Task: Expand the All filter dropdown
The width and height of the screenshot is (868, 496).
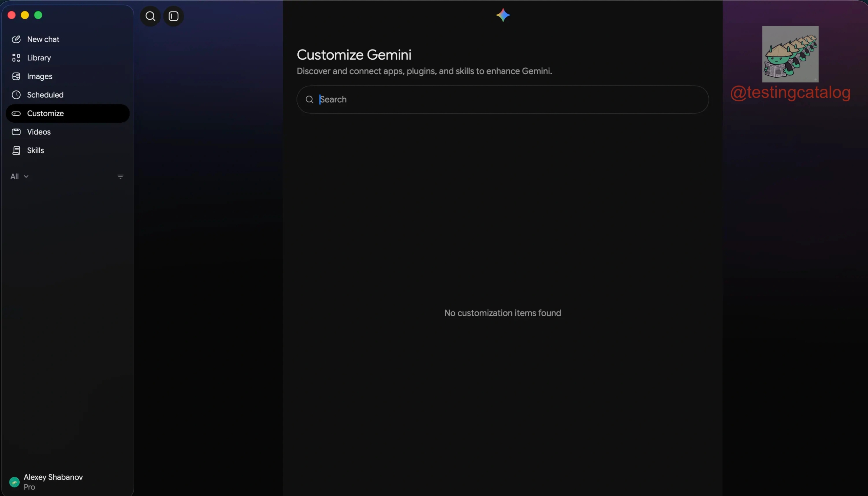Action: [x=19, y=176]
